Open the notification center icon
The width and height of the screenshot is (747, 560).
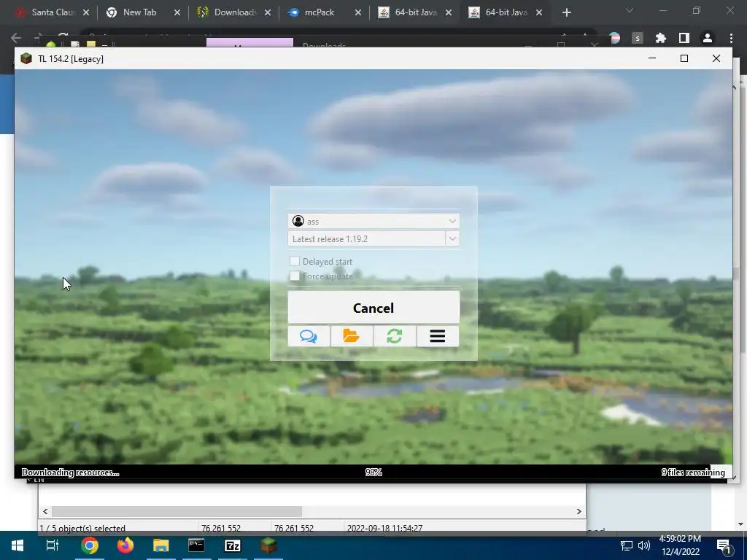[x=724, y=546]
